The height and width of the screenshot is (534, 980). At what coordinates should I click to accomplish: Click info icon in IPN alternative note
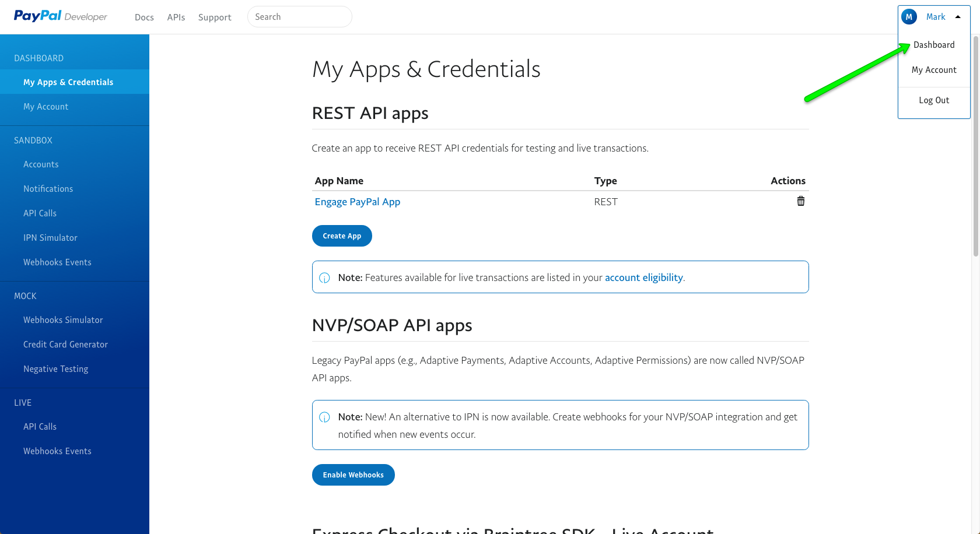[325, 417]
